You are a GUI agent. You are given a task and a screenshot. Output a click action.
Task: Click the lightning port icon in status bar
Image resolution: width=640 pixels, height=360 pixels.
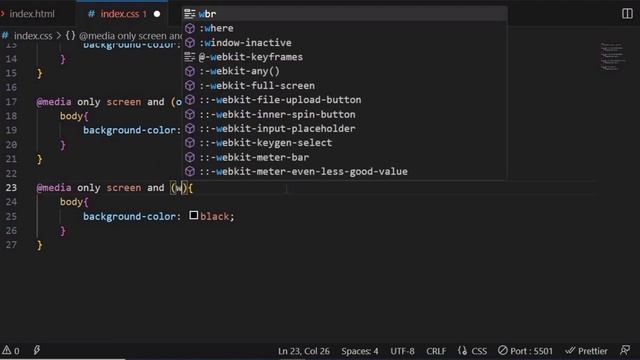click(x=37, y=350)
